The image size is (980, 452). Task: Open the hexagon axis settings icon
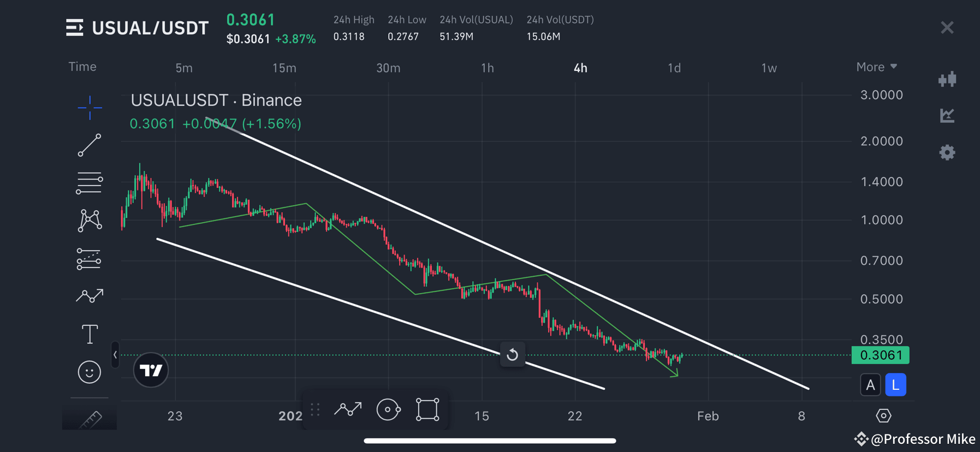(883, 416)
